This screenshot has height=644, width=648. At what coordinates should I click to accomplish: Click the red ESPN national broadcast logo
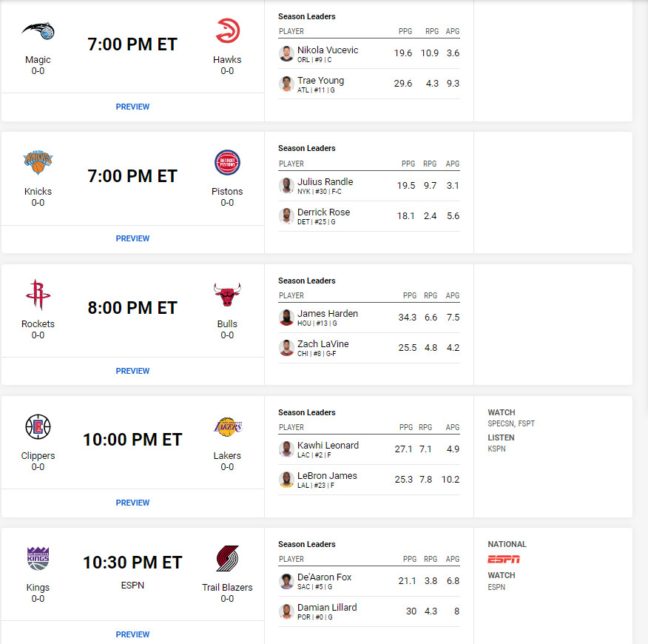pyautogui.click(x=503, y=559)
